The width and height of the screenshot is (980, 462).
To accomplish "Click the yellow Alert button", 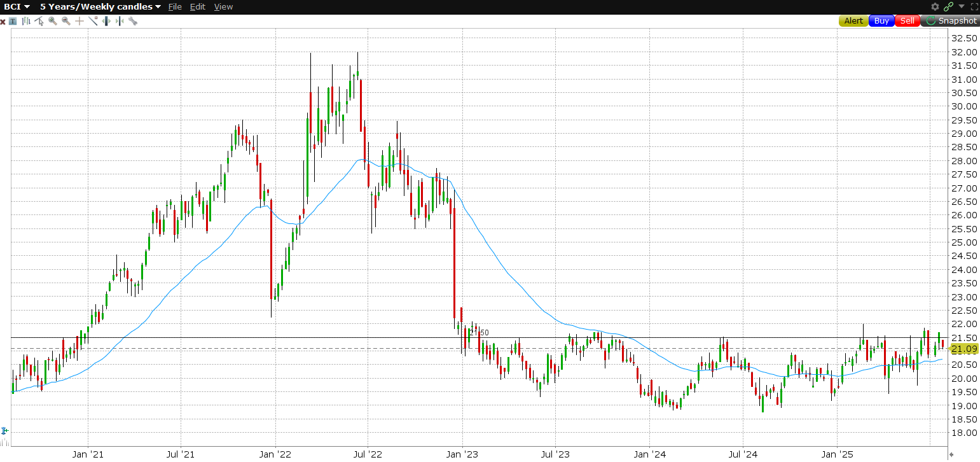I will tap(853, 21).
